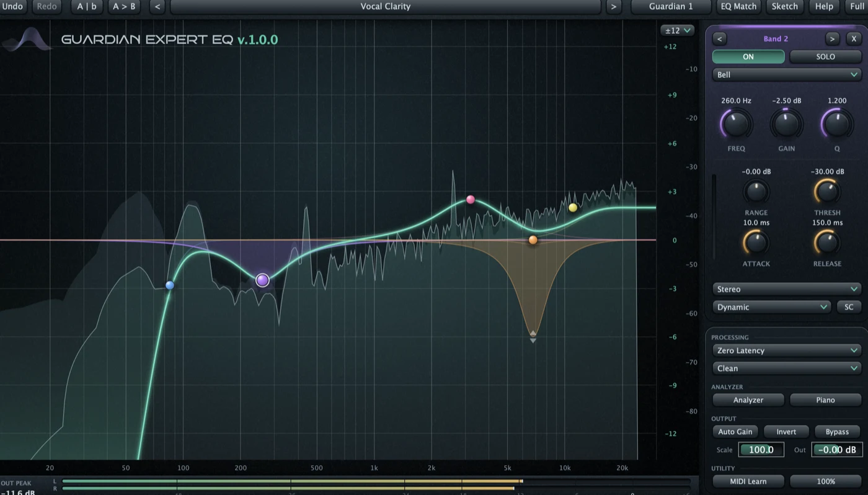Delete Band 2 with X button
Image resolution: width=868 pixels, height=495 pixels.
click(854, 38)
